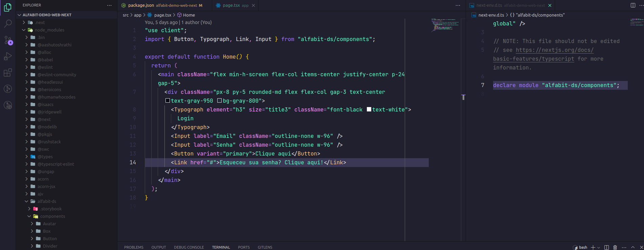The image size is (644, 250).
Task: Click the 'alfabit-ds/components' breadcrumb in right editor
Action: 537,15
